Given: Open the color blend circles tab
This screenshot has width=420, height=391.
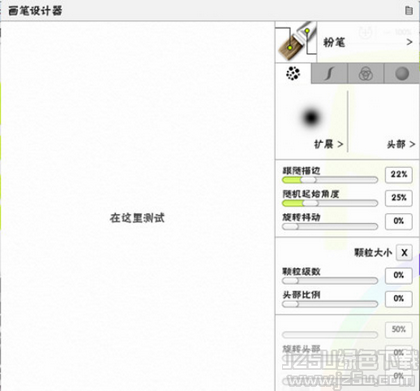Looking at the screenshot, I should pyautogui.click(x=366, y=73).
